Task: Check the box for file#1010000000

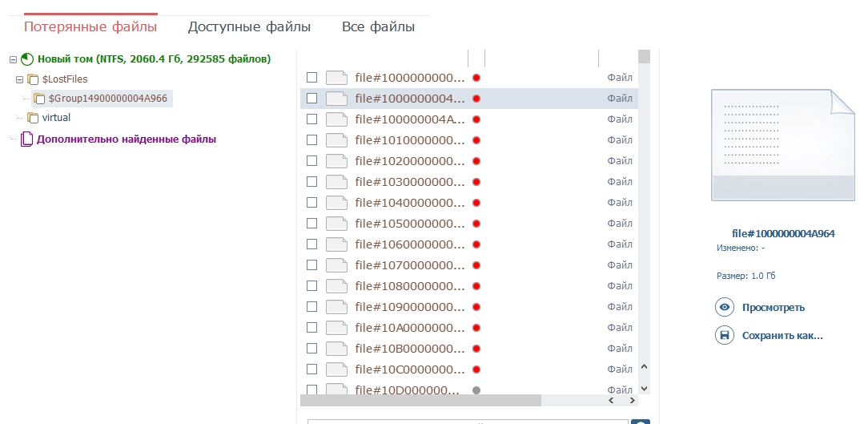Action: click(311, 140)
